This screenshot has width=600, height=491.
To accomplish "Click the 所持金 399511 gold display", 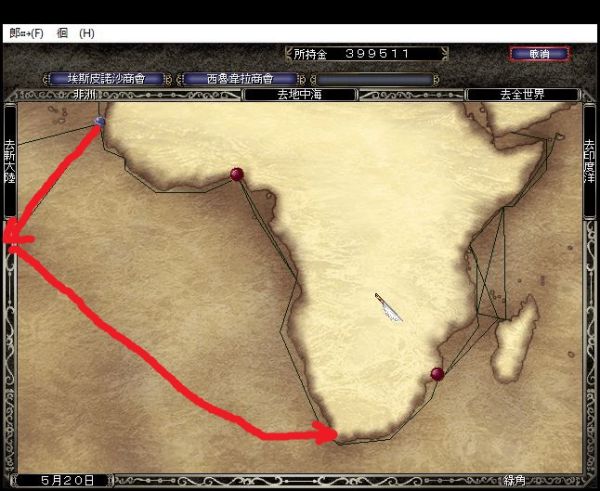I will 364,53.
